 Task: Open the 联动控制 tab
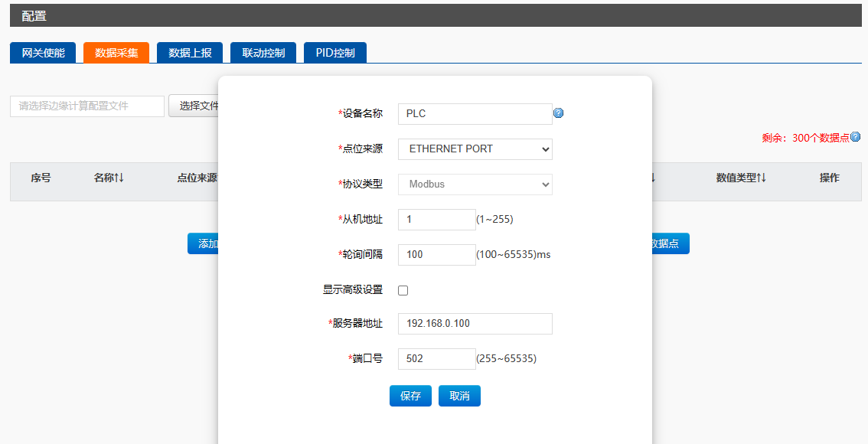tap(263, 53)
